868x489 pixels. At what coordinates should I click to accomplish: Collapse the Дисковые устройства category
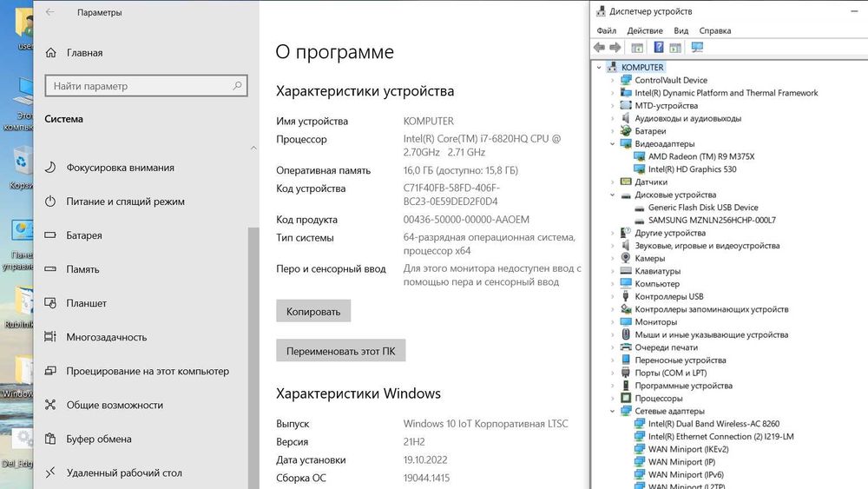(x=612, y=195)
